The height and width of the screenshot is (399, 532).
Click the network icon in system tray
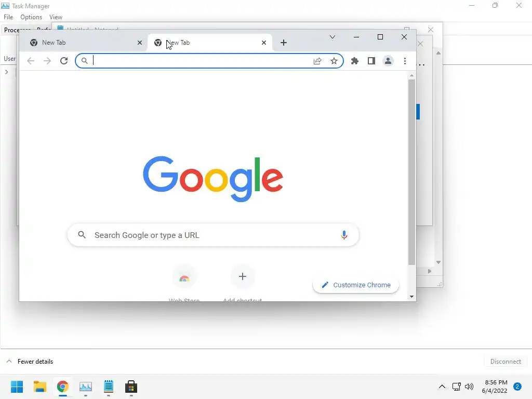(x=456, y=387)
